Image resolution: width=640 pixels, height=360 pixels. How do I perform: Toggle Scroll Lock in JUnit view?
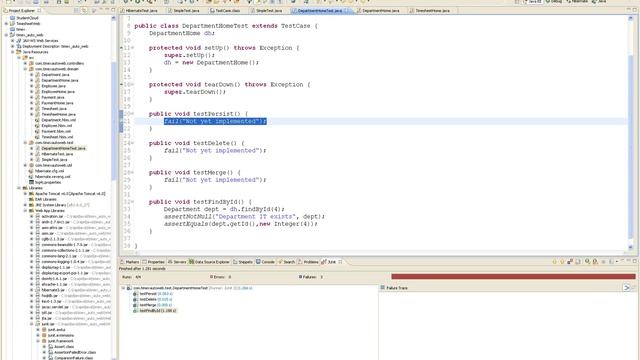pyautogui.click(x=578, y=262)
